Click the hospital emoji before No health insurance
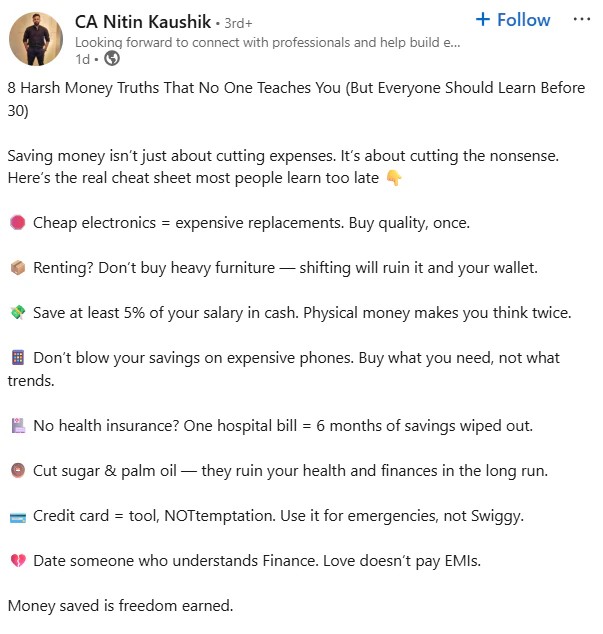 16,426
